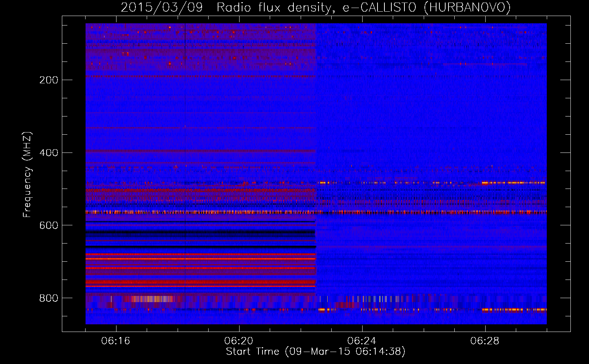Screen dimensions: 589x364
Task: Click the plot title mentioning e-CALLISTO (HURBANOVO)
Action: (x=316, y=8)
